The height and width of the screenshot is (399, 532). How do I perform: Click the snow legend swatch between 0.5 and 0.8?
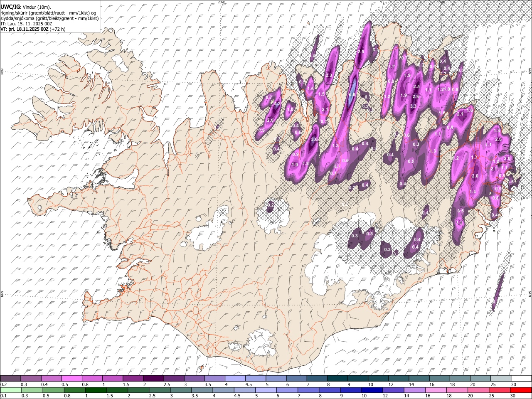pyautogui.click(x=72, y=379)
